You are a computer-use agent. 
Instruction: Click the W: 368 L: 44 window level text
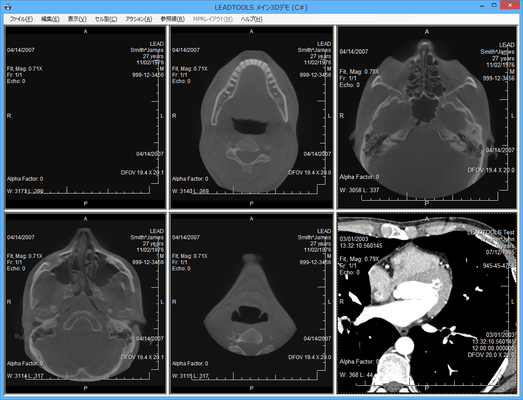tap(357, 375)
